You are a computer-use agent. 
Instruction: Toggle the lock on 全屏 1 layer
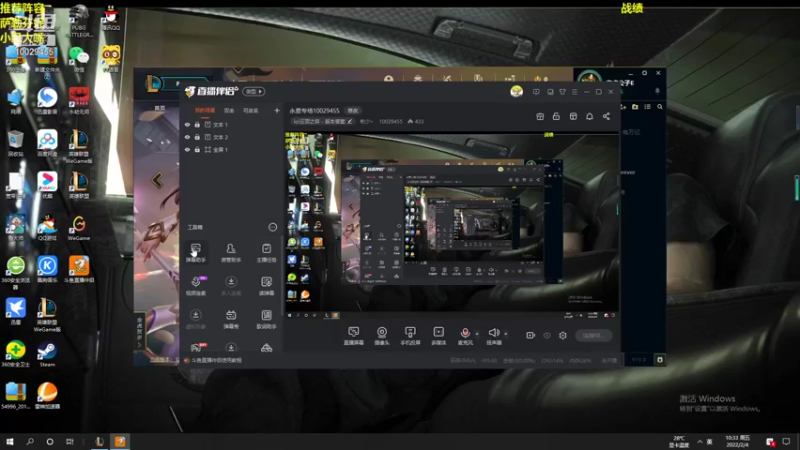[x=197, y=149]
